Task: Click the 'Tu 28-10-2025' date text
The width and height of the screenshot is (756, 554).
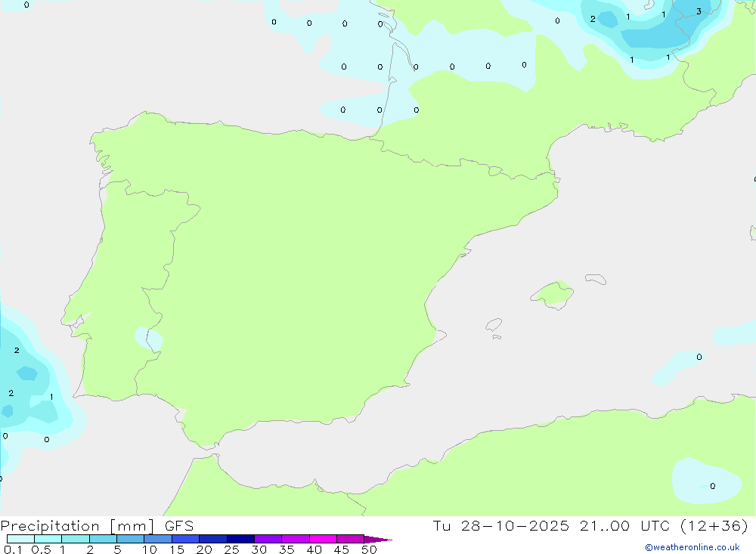Action: [501, 525]
